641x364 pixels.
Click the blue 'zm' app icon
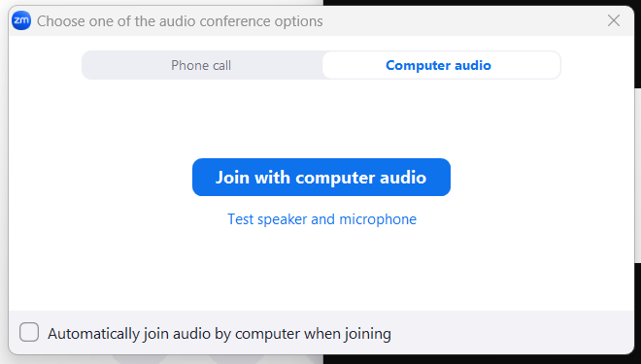pyautogui.click(x=21, y=20)
